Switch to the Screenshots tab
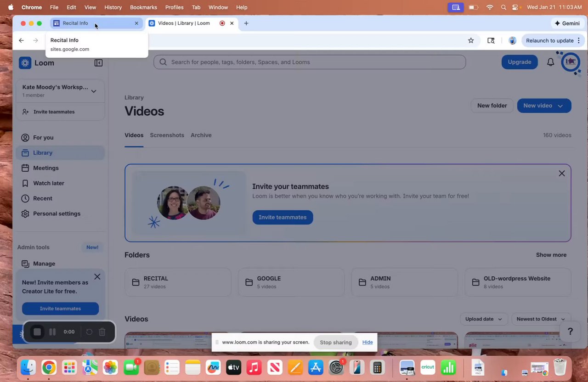This screenshot has height=382, width=588. point(167,135)
